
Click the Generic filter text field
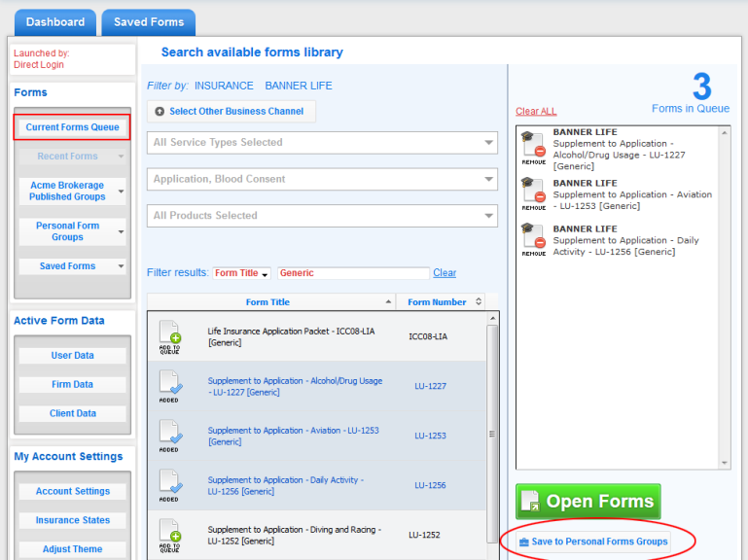coord(353,273)
